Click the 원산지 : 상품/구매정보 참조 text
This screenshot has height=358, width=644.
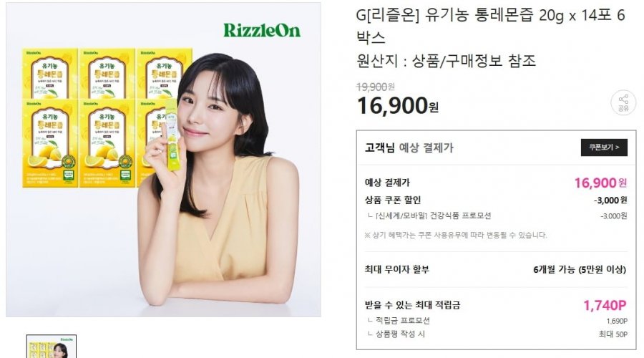[x=446, y=61]
